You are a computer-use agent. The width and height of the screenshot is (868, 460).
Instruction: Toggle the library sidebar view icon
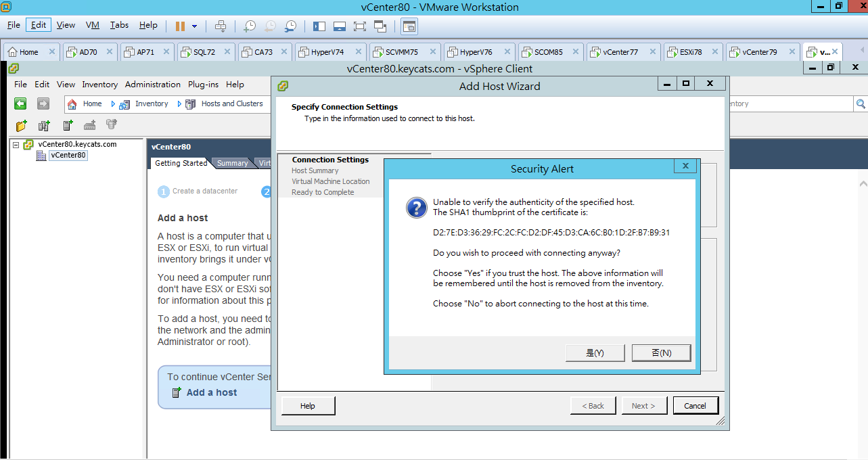click(319, 26)
